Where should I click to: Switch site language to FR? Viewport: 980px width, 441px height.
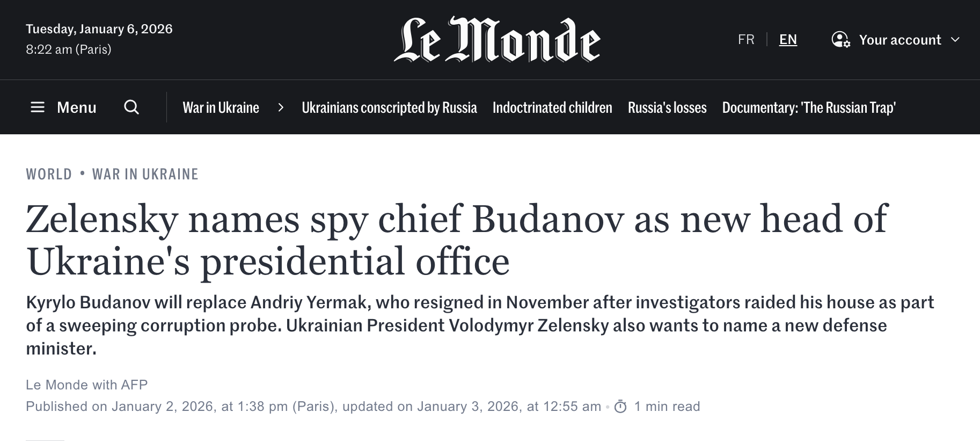point(746,40)
